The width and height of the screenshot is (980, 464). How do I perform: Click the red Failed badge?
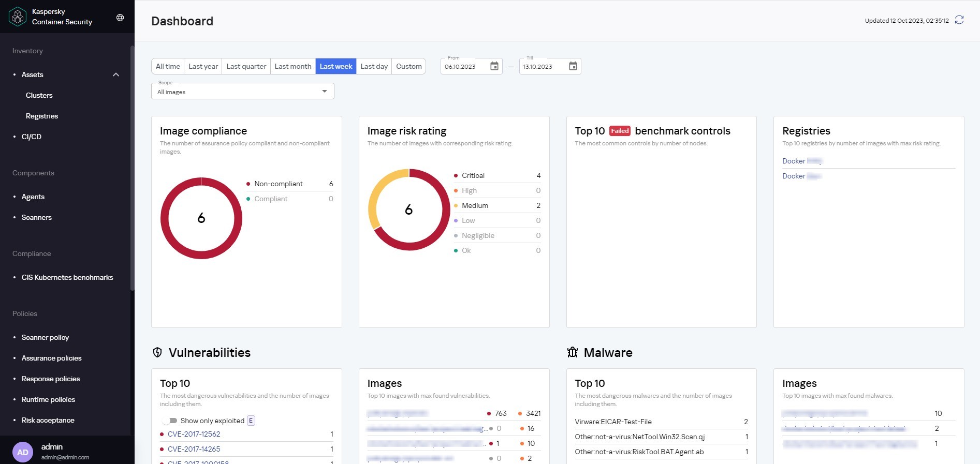[x=620, y=131]
